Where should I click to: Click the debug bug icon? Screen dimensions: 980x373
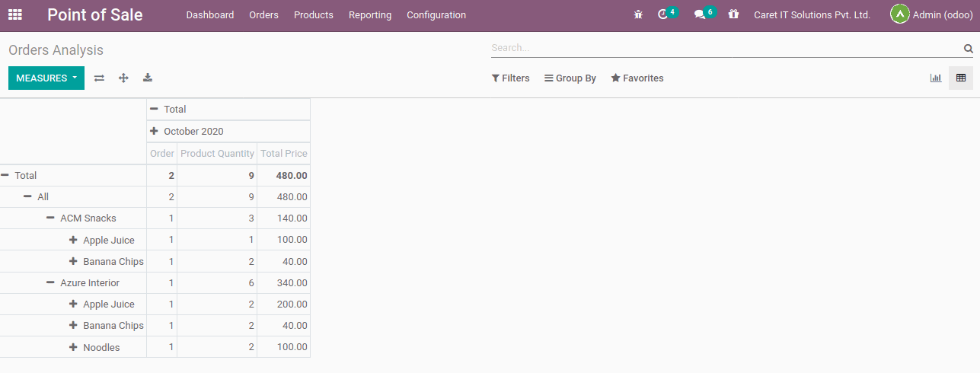coord(638,14)
